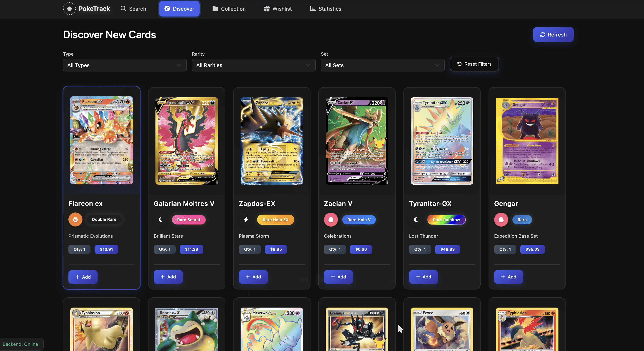Image resolution: width=644 pixels, height=351 pixels.
Task: Click the $11.28 price tag
Action: tap(192, 249)
